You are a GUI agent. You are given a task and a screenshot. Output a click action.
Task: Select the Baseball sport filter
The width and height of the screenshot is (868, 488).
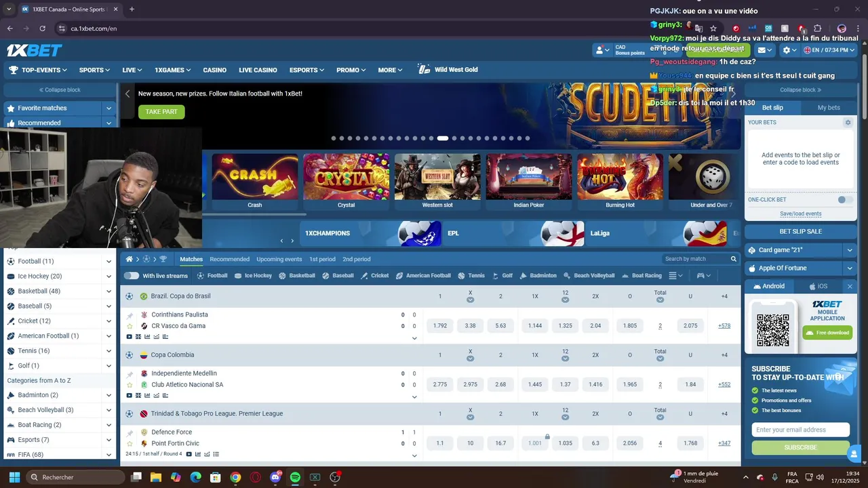(338, 276)
